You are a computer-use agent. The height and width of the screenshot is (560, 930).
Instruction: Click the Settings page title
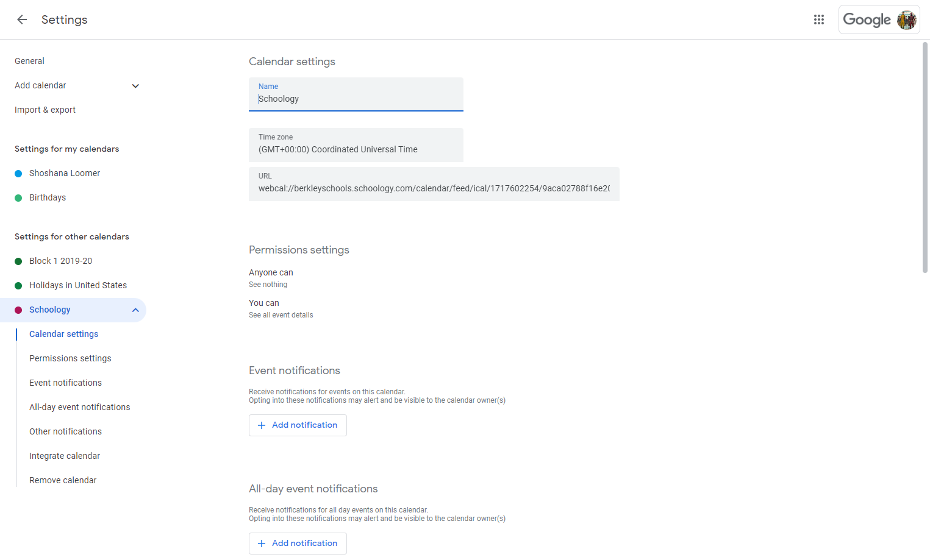click(x=64, y=19)
